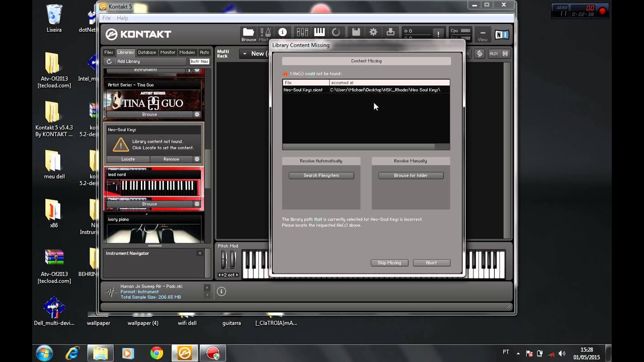Click Browse under lead nord library
Screen dimensions: 644x362
[x=149, y=204]
